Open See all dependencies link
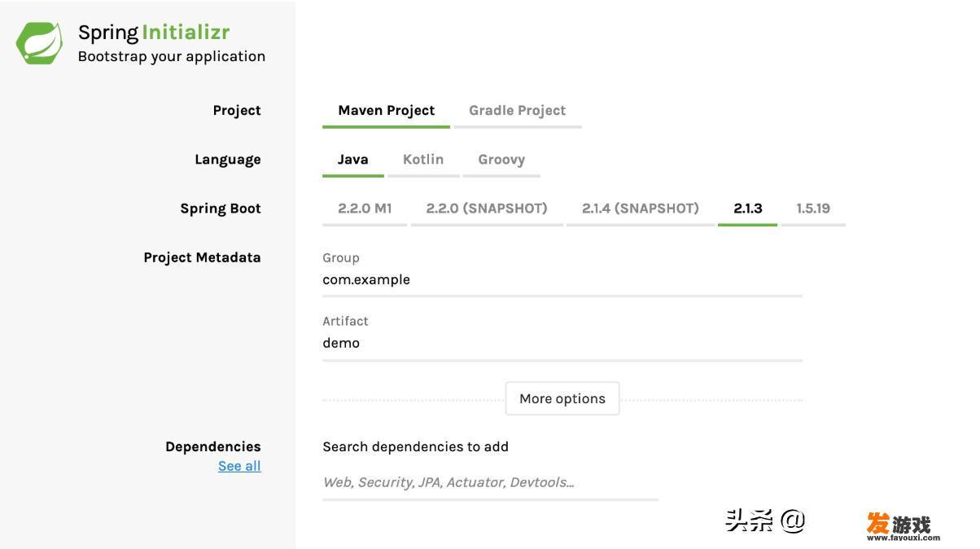The image size is (980, 549). click(x=239, y=466)
